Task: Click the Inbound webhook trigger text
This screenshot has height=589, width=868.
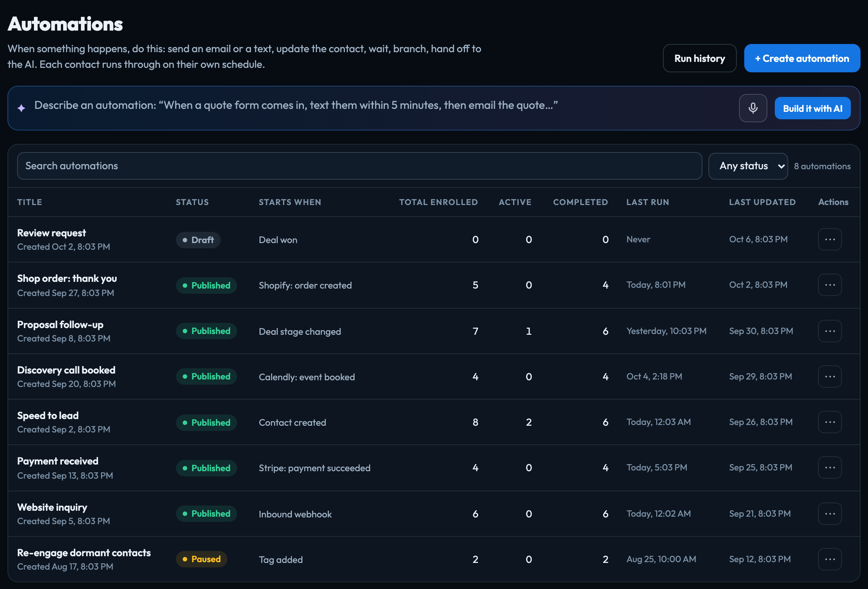Action: [x=295, y=515]
